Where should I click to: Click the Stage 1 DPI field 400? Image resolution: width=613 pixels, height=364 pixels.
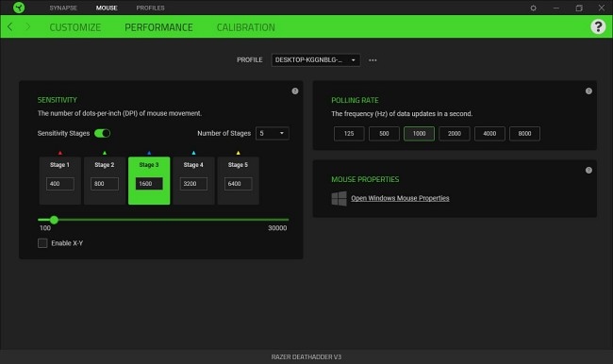pyautogui.click(x=59, y=184)
